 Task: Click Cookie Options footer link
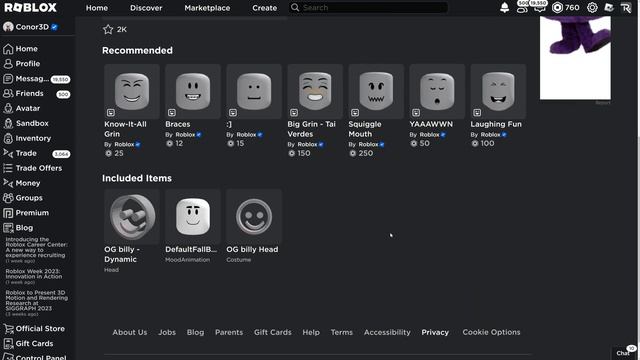[x=491, y=332]
